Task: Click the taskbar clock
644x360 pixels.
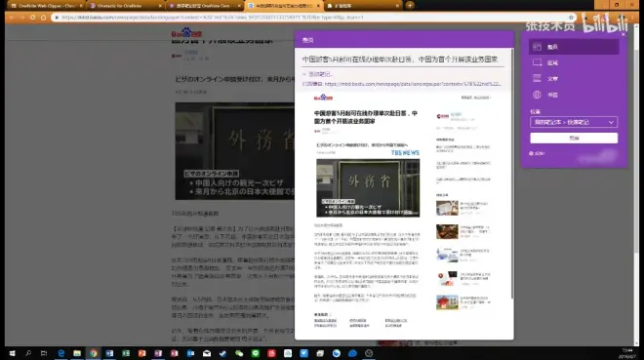Action: coord(627,353)
